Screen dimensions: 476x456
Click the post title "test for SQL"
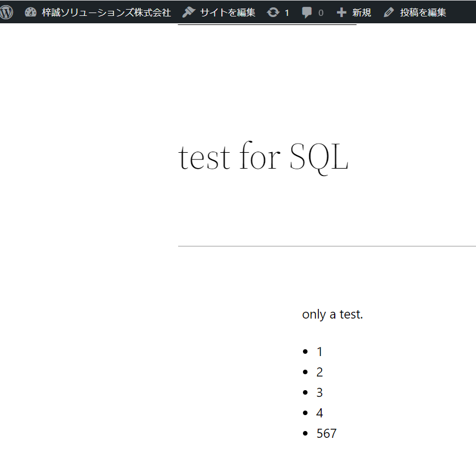[x=263, y=157]
